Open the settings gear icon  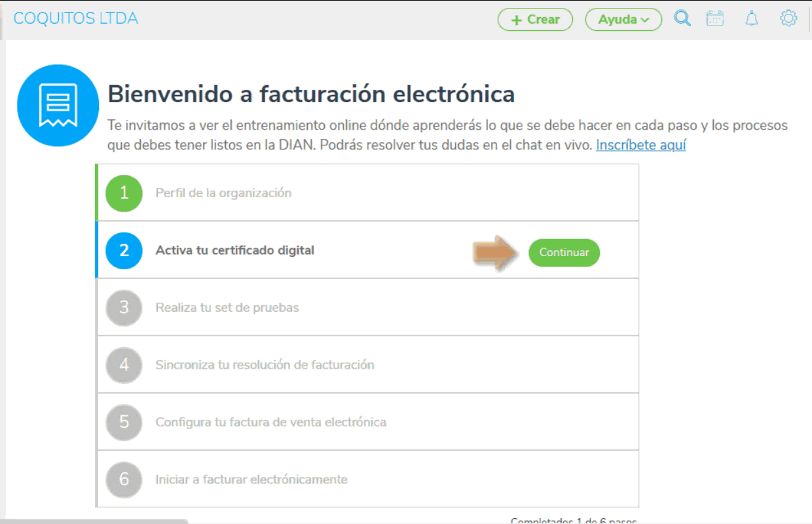(x=788, y=18)
